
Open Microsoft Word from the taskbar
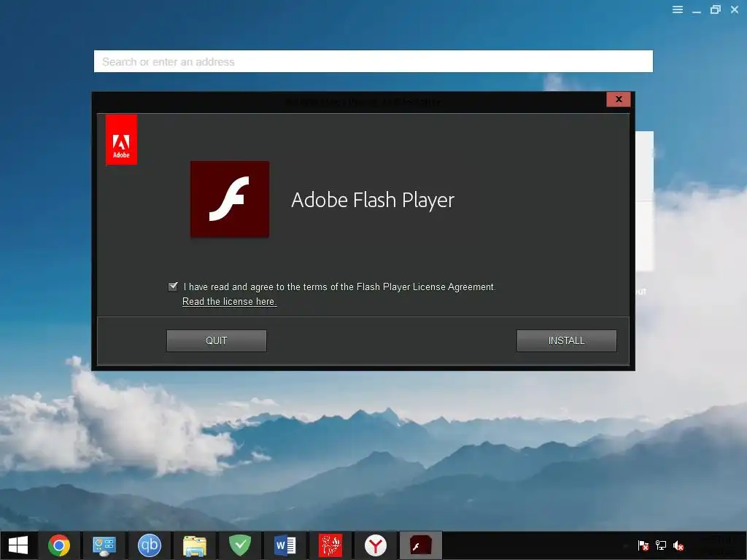[285, 545]
